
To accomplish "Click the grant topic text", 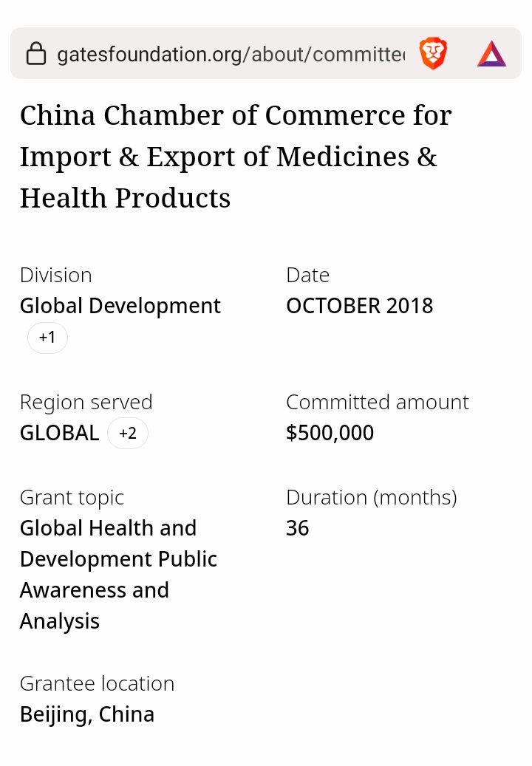I will click(118, 575).
